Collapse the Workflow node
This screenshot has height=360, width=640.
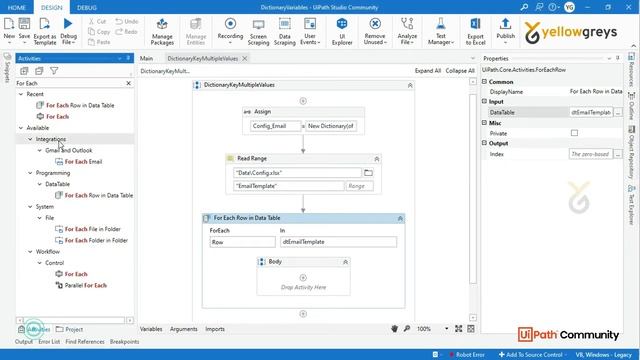pos(30,252)
